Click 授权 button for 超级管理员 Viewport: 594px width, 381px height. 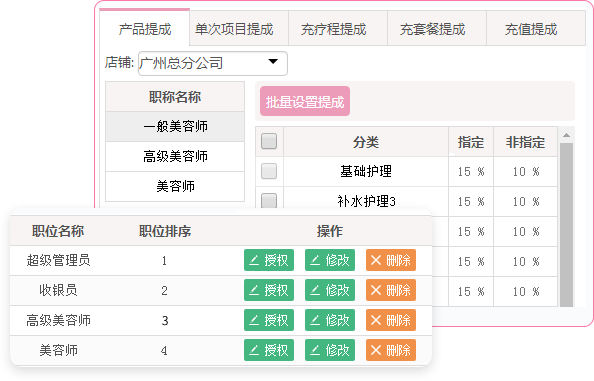tap(269, 260)
